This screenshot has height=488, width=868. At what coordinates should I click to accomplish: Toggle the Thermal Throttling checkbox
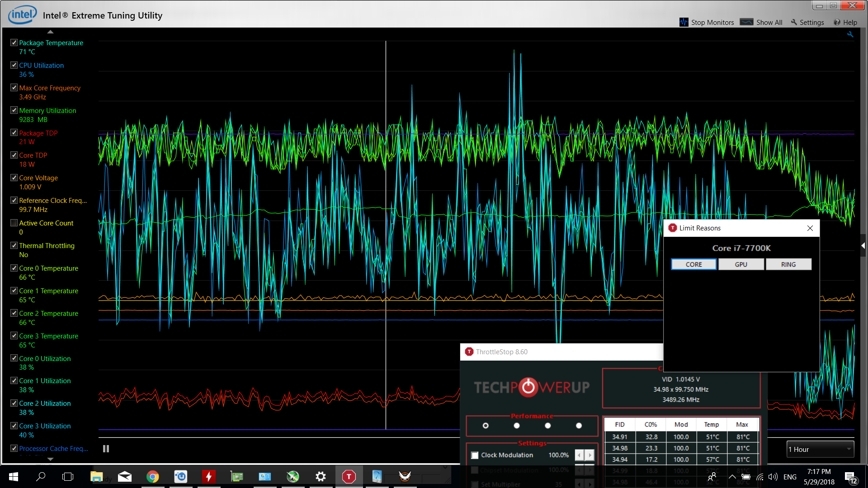pyautogui.click(x=14, y=245)
